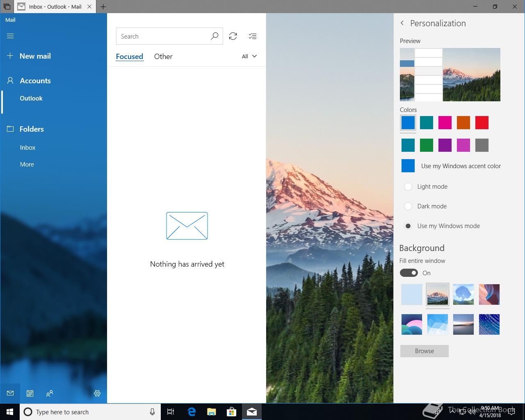Click the system tray volume icon

[472, 412]
